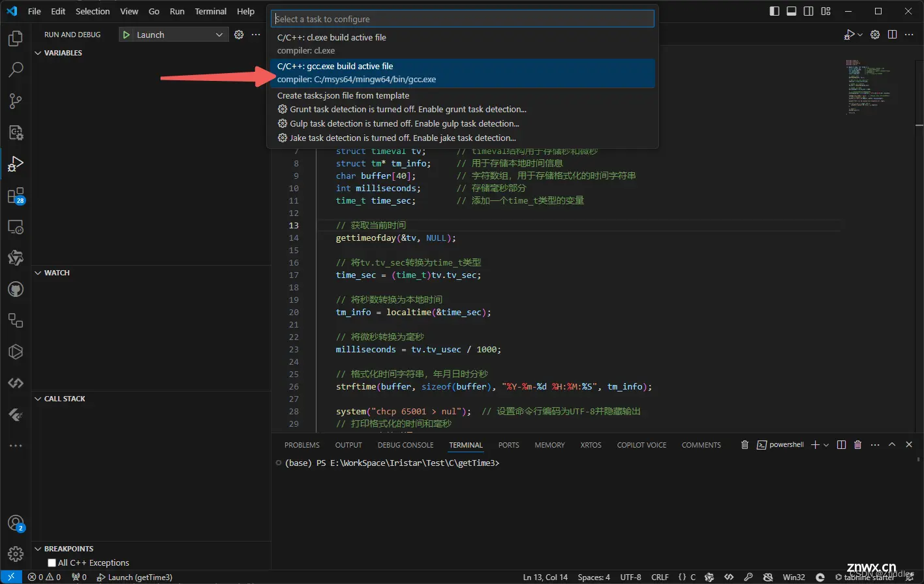Viewport: 924px width, 584px height.
Task: Start debugging with the green play icon
Action: (x=126, y=35)
